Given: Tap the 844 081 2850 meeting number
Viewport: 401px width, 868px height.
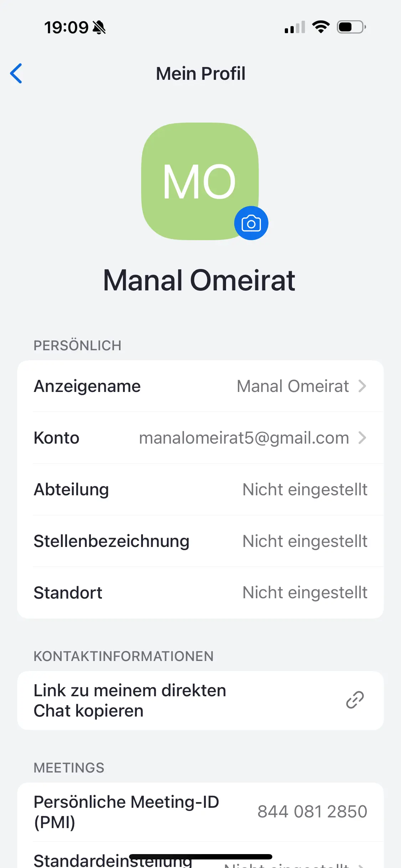Looking at the screenshot, I should coord(312,812).
